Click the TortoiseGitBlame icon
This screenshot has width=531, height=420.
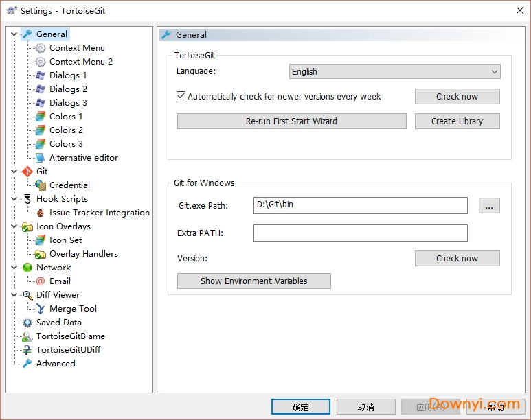pyautogui.click(x=27, y=336)
